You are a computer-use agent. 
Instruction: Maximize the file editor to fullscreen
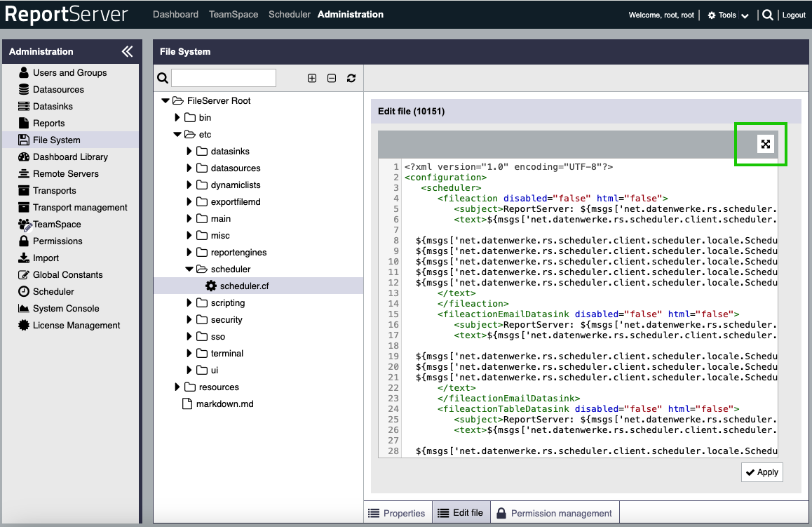pos(766,144)
